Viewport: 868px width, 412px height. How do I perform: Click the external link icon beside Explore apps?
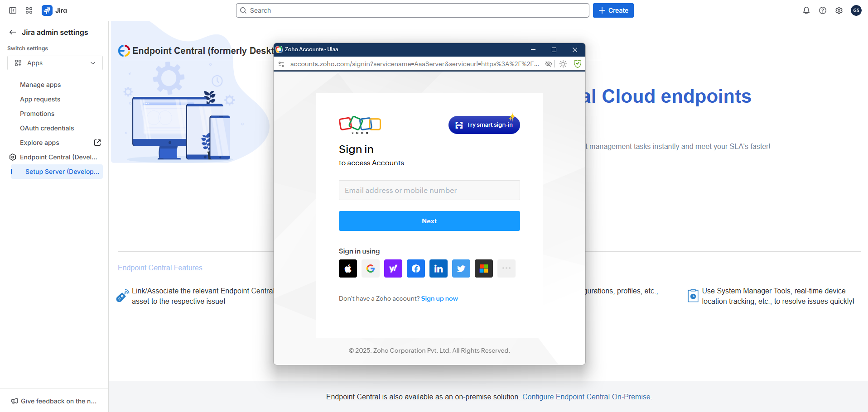pyautogui.click(x=97, y=143)
